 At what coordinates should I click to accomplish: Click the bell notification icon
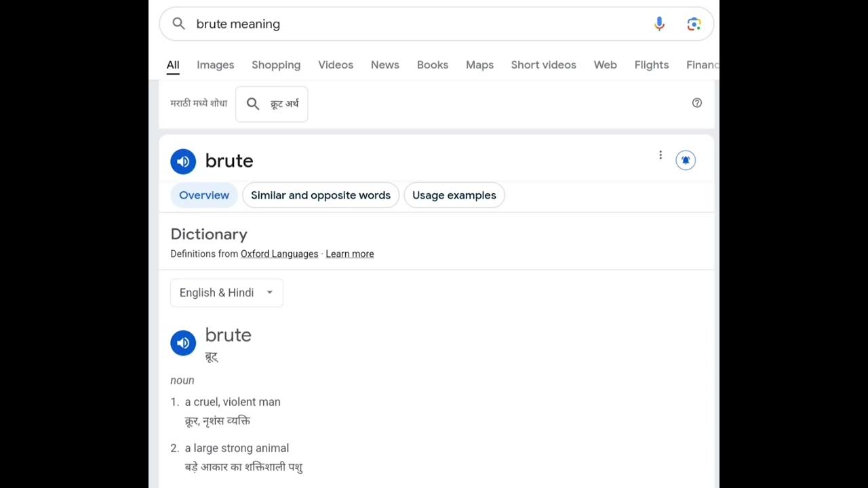click(686, 160)
